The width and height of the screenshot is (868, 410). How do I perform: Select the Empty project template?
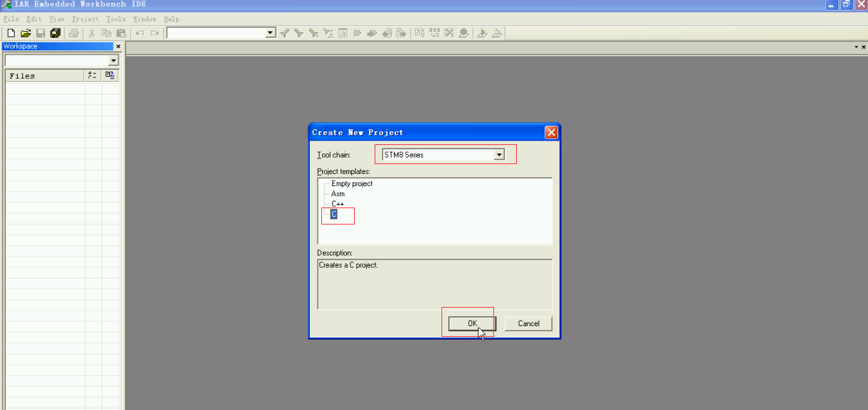352,183
